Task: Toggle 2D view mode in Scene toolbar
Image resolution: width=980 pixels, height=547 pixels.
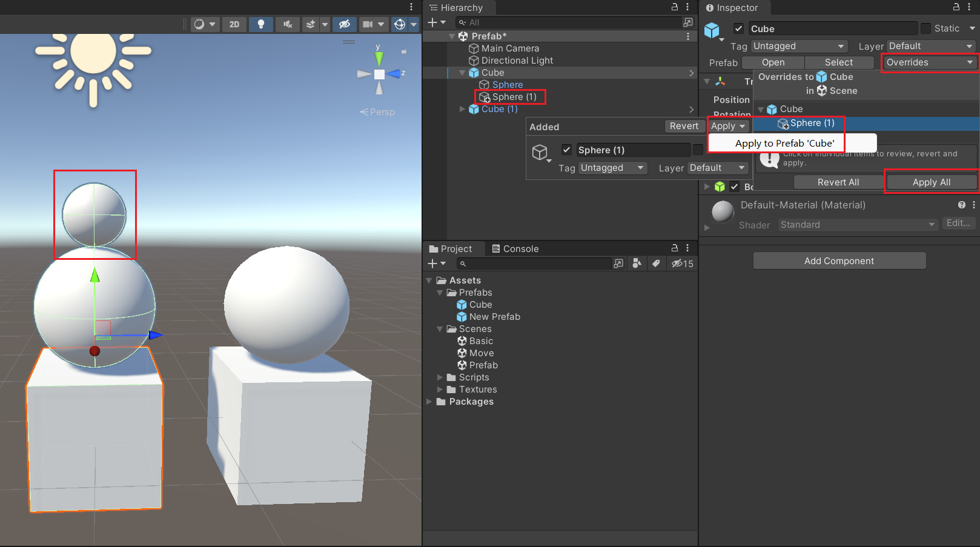Action: (x=234, y=24)
